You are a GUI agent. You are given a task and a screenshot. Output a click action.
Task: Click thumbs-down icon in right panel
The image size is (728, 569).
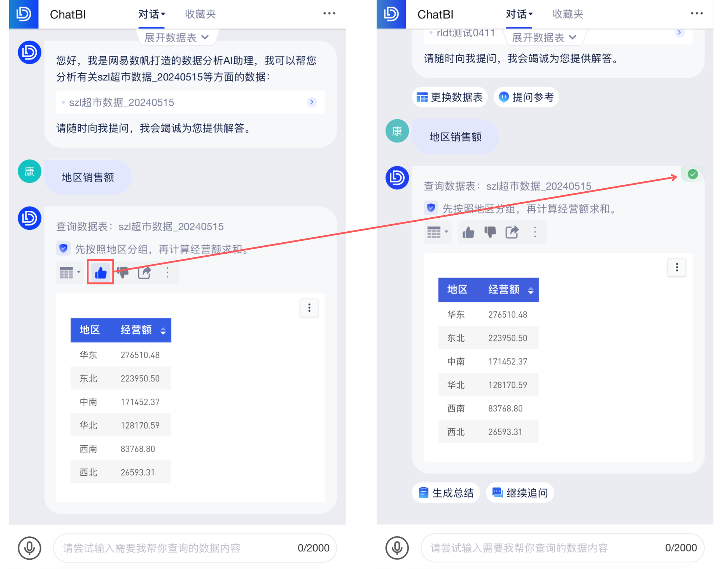490,232
